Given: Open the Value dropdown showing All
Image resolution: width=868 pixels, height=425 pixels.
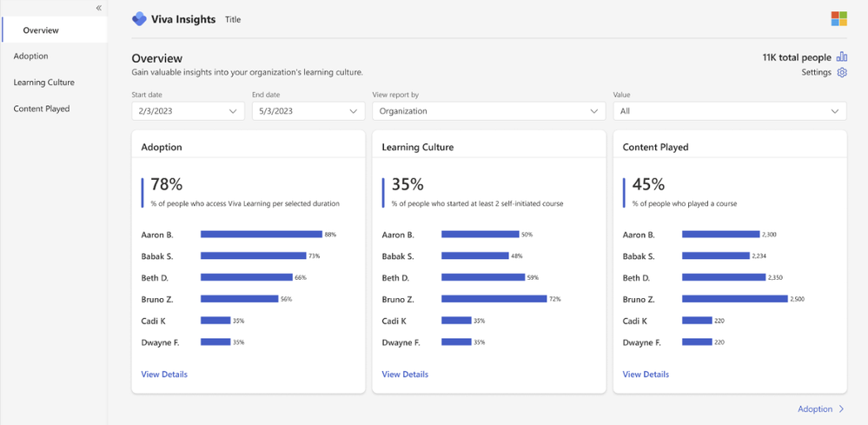Looking at the screenshot, I should 730,110.
